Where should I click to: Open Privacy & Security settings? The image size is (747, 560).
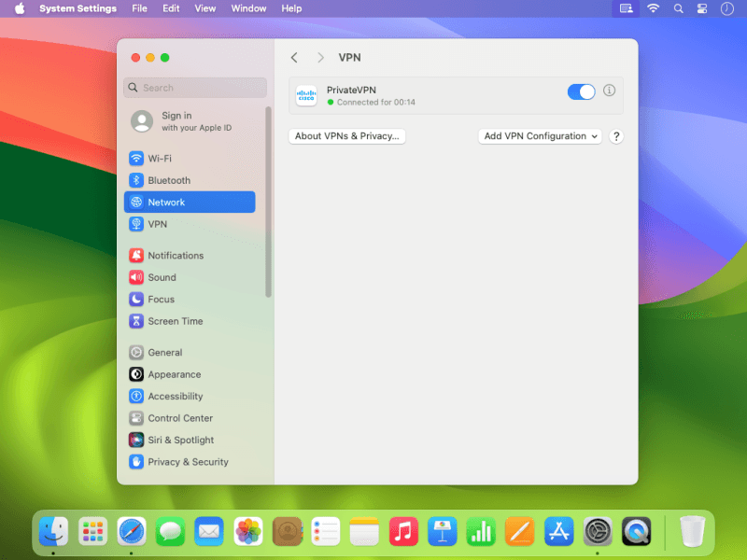click(189, 462)
